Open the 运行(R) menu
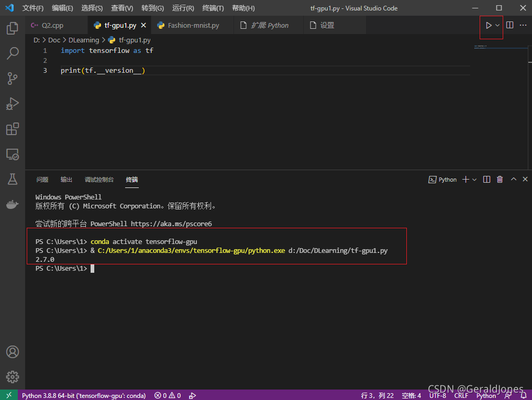This screenshot has width=532, height=400. click(183, 8)
